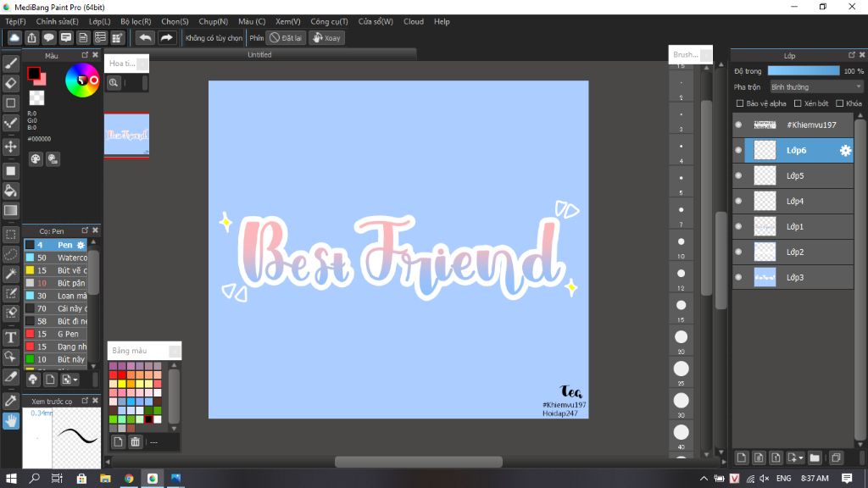
Task: Delete color with palette trash icon
Action: pyautogui.click(x=135, y=441)
